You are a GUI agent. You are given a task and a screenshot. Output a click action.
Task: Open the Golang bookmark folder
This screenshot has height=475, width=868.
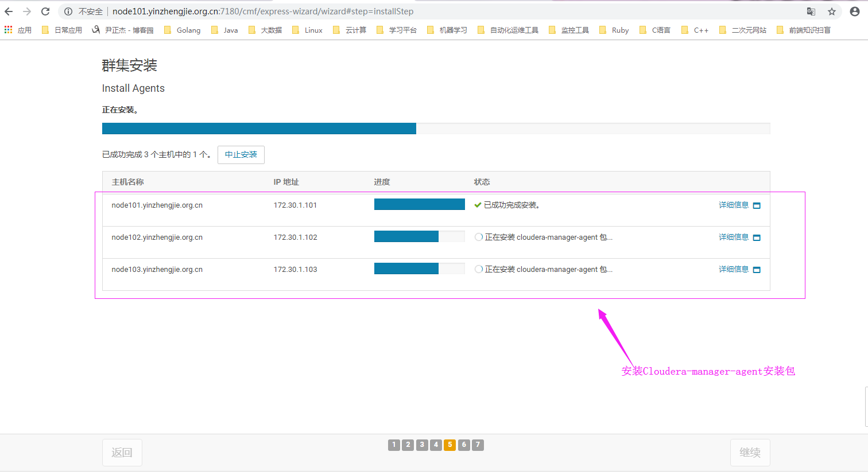[x=183, y=30]
